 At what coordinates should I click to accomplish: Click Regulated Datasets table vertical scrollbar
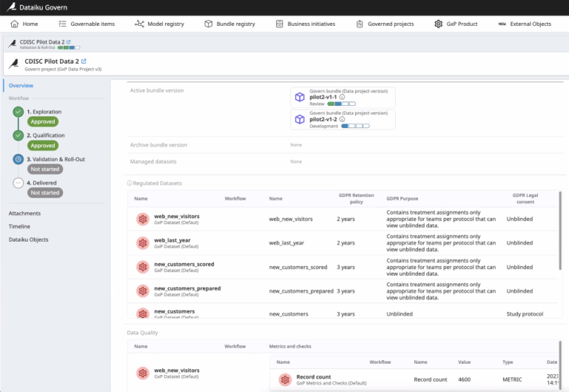point(560,231)
